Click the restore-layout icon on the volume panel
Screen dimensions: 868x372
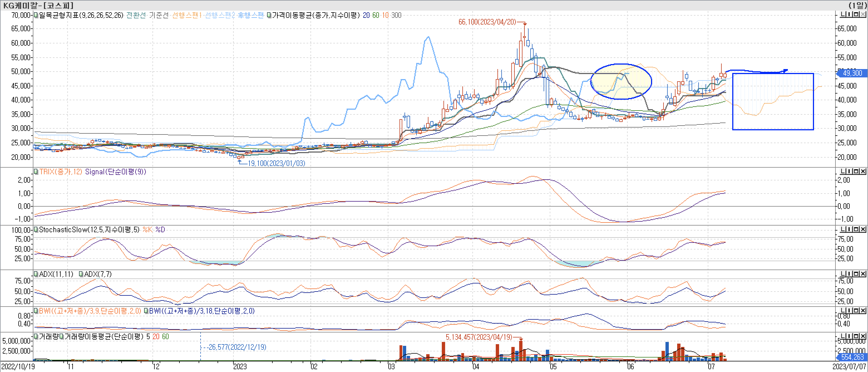[843, 336]
